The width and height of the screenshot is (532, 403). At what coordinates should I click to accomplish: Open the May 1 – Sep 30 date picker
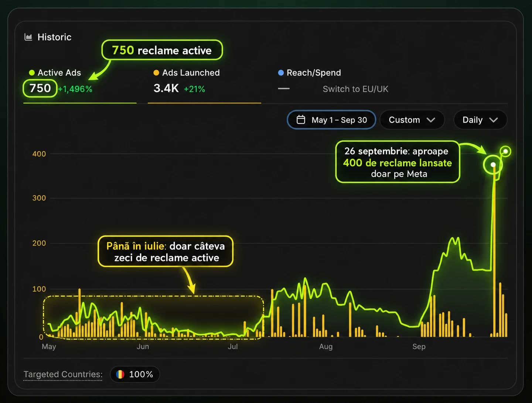pyautogui.click(x=331, y=120)
